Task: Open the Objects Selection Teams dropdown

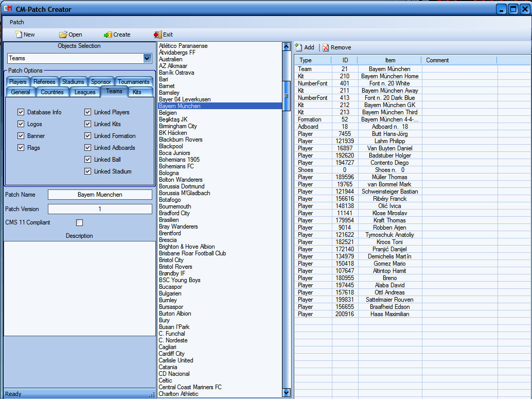Action: [147, 58]
